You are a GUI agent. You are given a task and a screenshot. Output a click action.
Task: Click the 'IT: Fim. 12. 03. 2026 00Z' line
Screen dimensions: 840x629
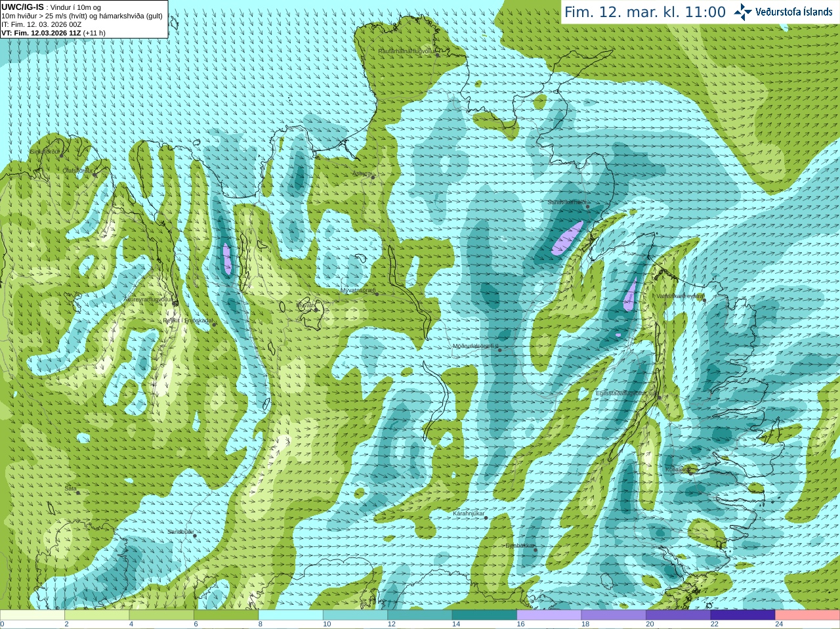pos(41,24)
